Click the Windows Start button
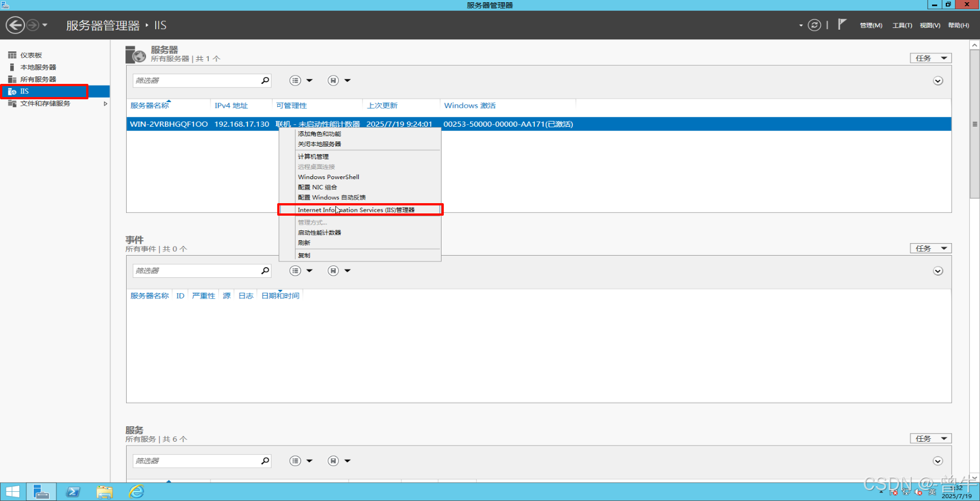This screenshot has width=980, height=501. [13, 491]
